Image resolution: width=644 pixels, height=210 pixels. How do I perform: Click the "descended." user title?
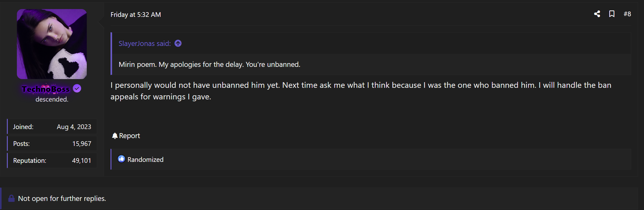pos(52,99)
